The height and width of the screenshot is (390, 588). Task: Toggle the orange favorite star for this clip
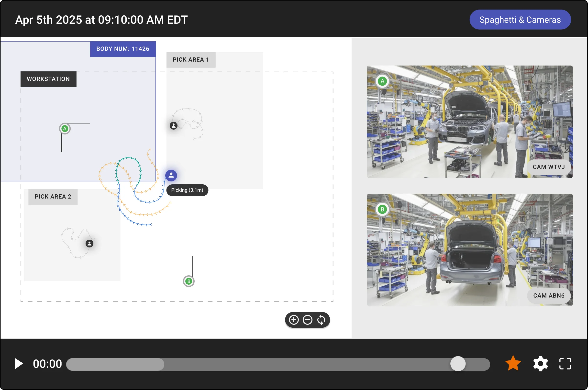[x=513, y=363]
